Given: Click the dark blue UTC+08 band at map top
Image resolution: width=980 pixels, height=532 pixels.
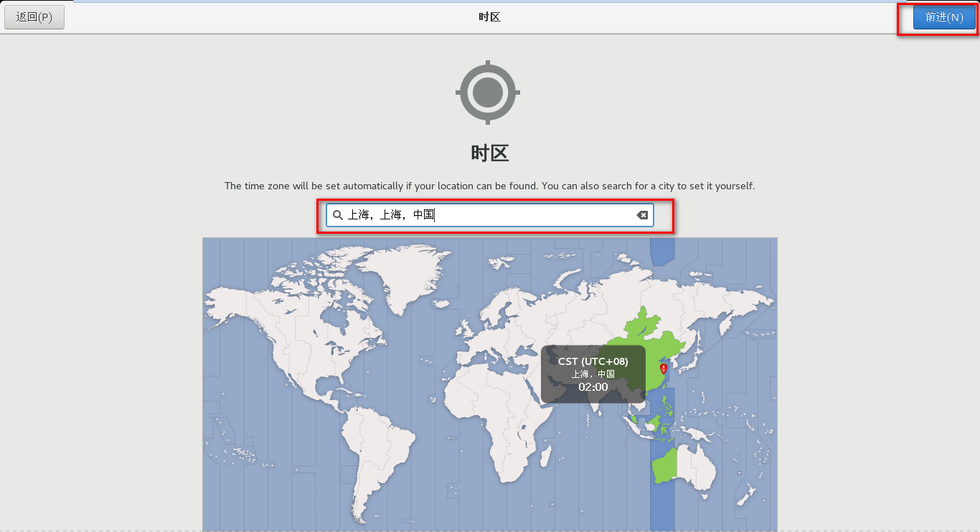Looking at the screenshot, I should (x=662, y=251).
